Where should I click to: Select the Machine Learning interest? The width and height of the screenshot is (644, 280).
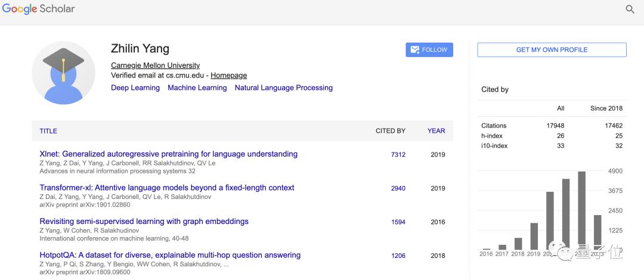[197, 88]
